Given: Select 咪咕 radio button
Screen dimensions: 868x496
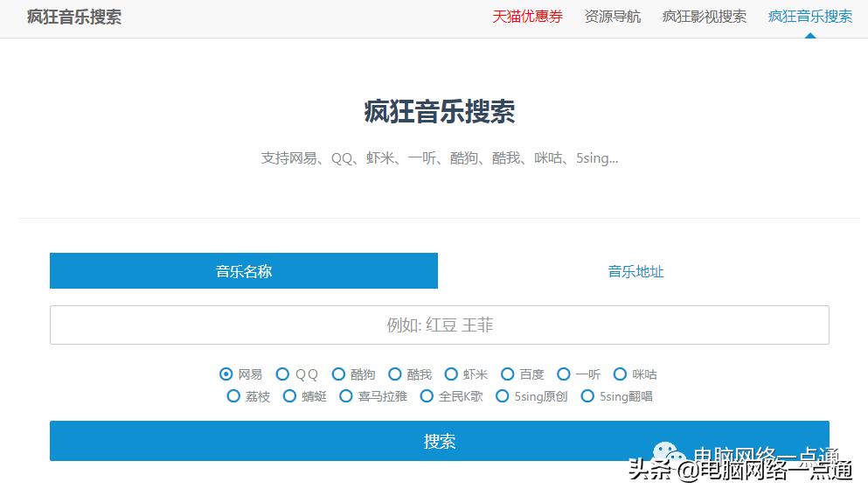Looking at the screenshot, I should pos(620,374).
